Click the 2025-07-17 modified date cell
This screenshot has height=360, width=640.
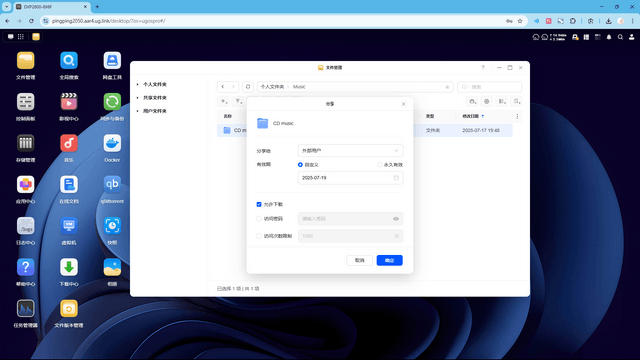(481, 131)
